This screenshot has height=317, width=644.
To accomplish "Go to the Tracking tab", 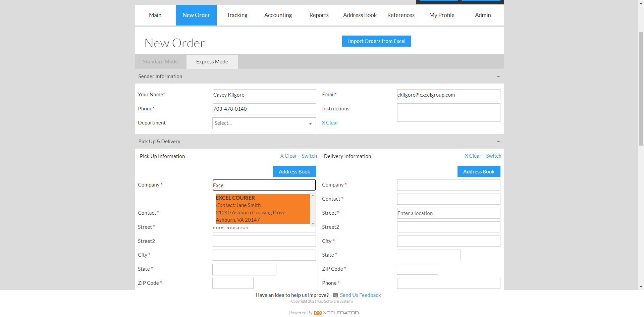I will (x=237, y=15).
